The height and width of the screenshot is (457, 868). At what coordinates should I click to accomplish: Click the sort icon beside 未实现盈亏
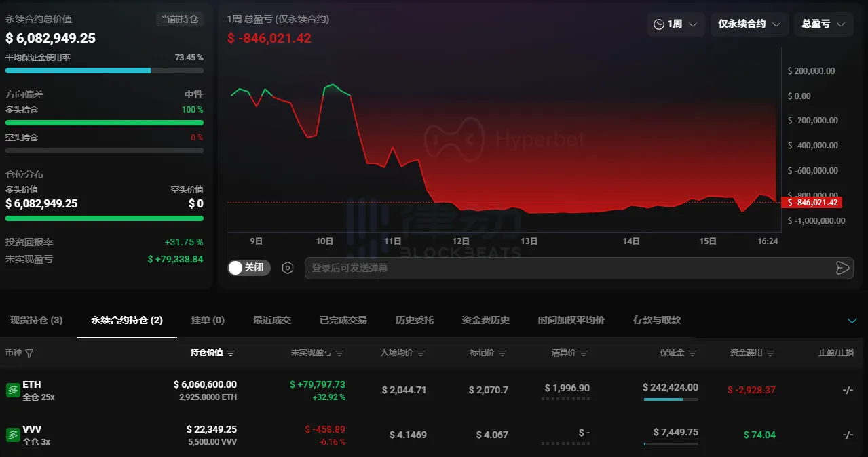click(339, 353)
